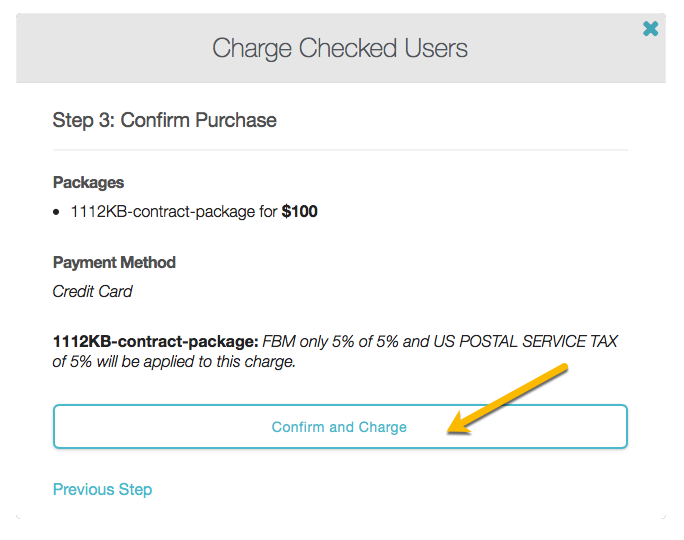Click the word "for" in the package line

tap(267, 212)
